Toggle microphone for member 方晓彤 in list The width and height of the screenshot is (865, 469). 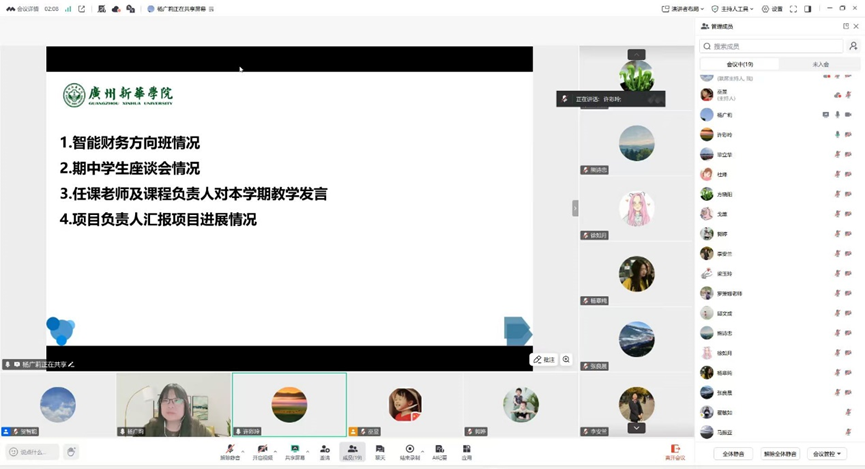[837, 195]
